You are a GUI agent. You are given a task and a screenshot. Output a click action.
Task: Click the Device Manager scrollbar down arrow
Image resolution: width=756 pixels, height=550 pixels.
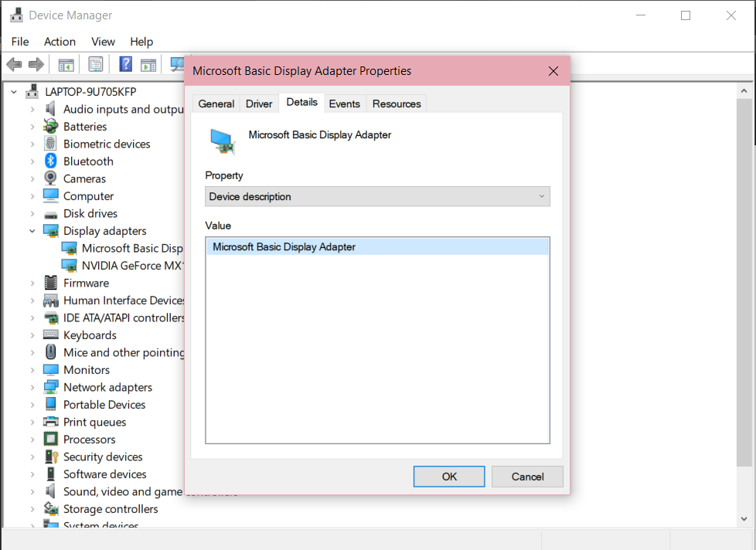744,518
